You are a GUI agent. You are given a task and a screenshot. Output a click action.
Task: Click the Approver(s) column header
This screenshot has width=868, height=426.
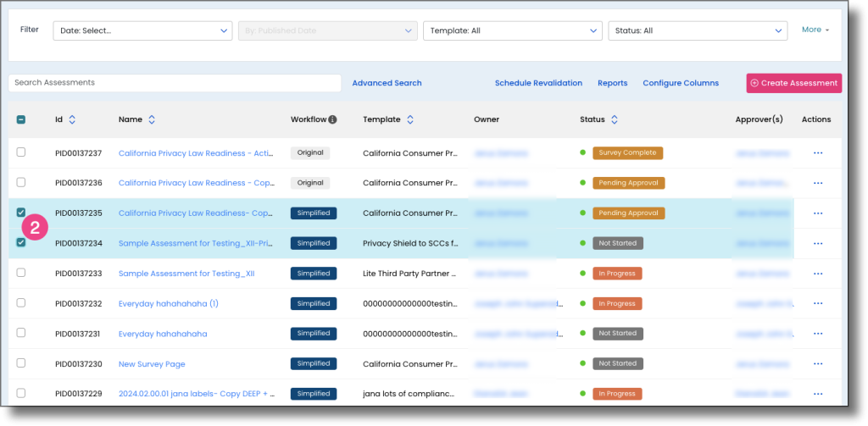click(x=759, y=119)
